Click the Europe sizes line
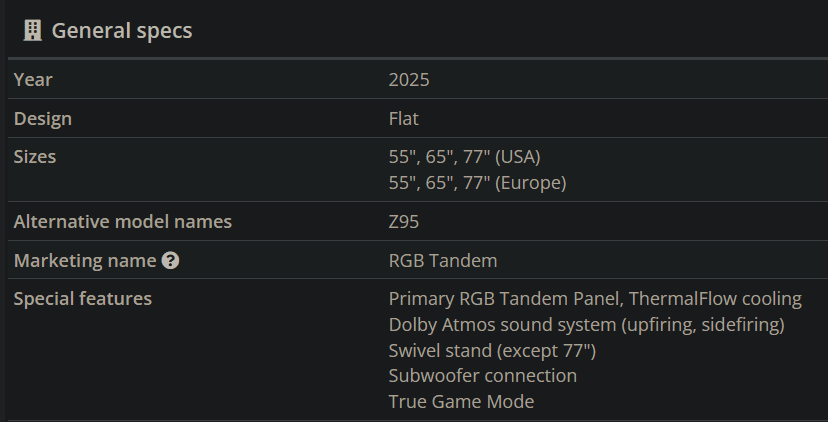 (477, 183)
